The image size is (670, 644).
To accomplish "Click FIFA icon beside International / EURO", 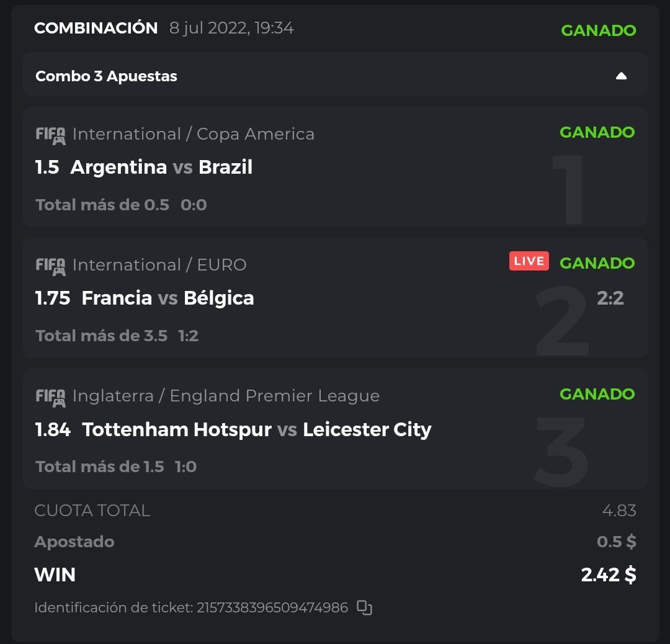I will point(50,266).
